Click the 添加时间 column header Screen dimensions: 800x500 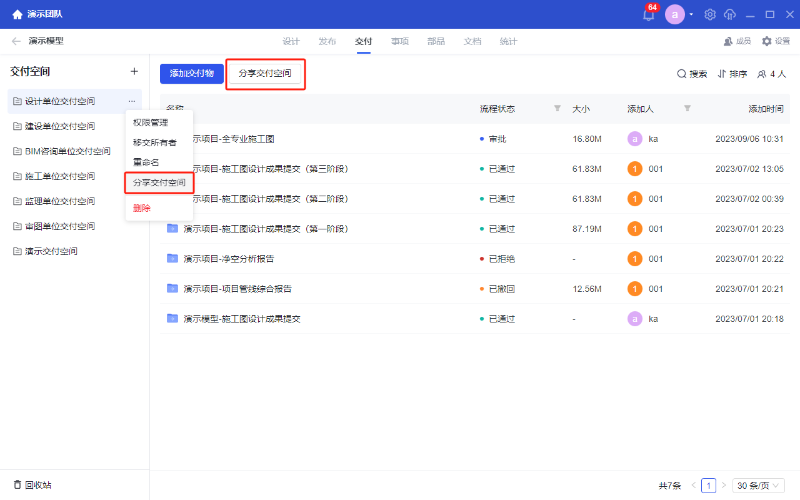pyautogui.click(x=765, y=109)
